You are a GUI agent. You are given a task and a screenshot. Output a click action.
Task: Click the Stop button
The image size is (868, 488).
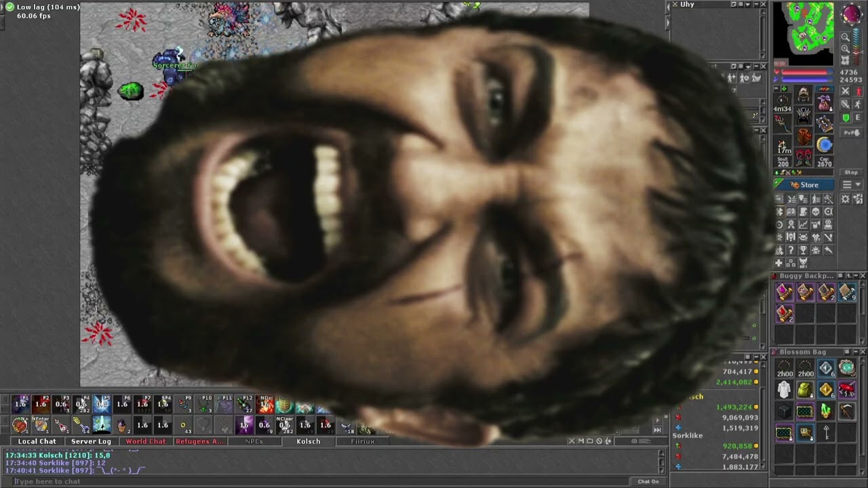click(851, 173)
